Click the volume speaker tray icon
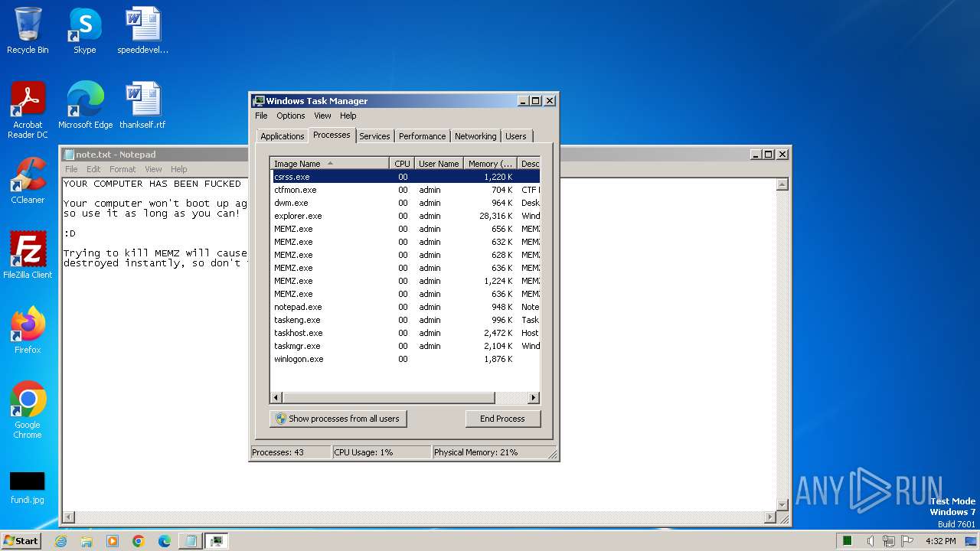Image resolution: width=980 pixels, height=551 pixels. 871,541
